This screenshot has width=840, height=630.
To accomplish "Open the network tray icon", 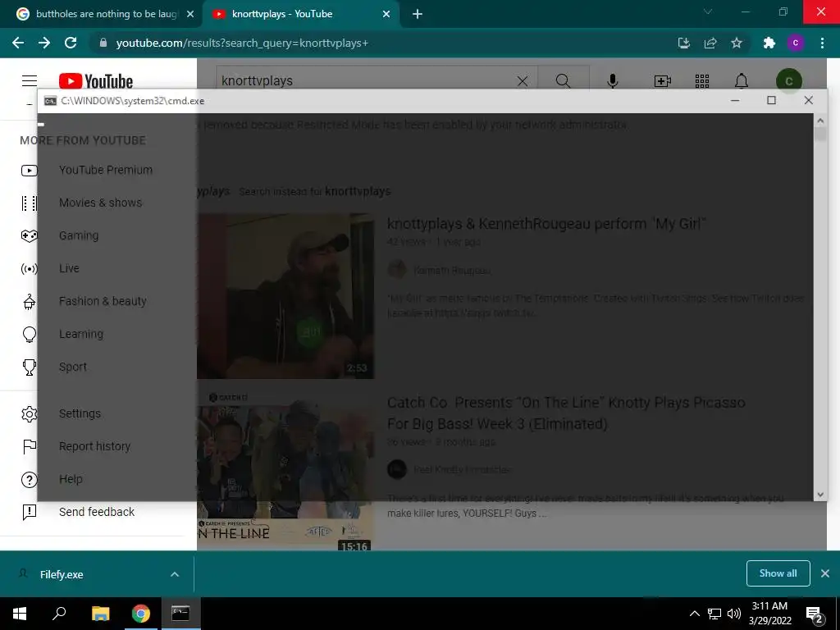I will (714, 614).
